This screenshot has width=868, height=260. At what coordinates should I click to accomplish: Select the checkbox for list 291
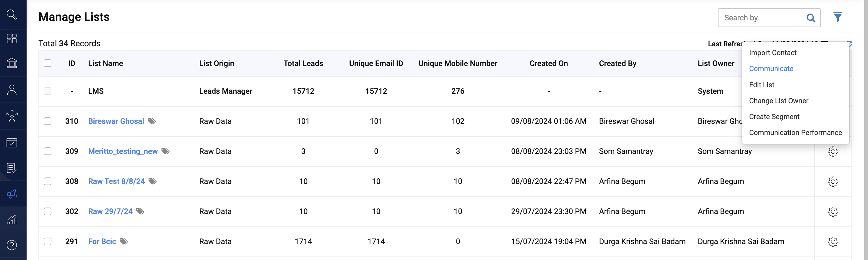tap(48, 241)
